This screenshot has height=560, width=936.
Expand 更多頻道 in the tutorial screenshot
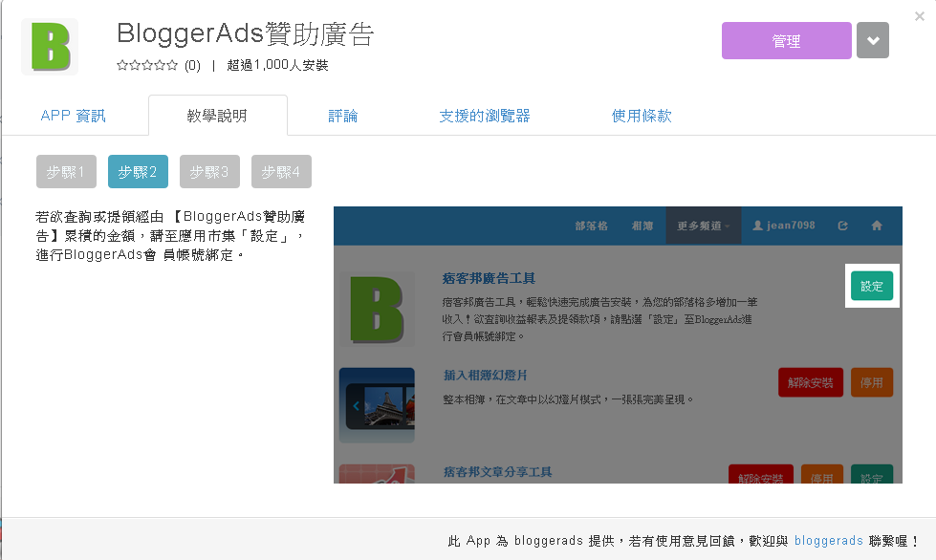point(703,226)
